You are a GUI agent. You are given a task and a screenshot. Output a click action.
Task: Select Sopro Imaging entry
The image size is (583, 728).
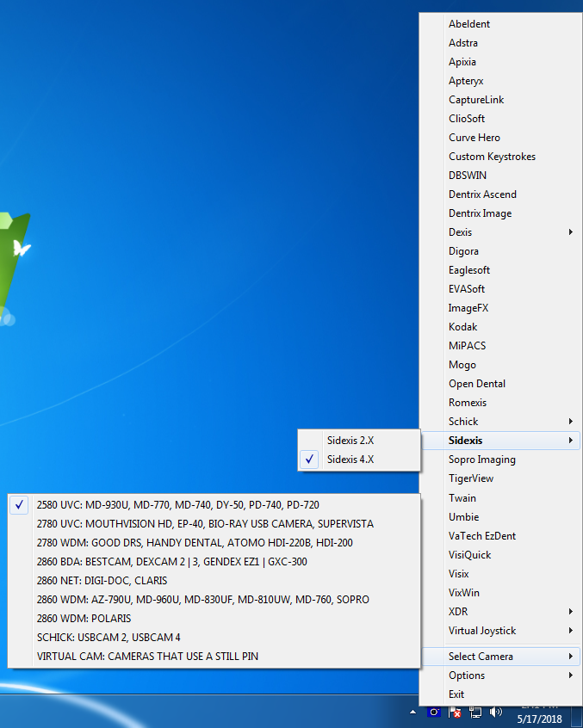pos(501,460)
